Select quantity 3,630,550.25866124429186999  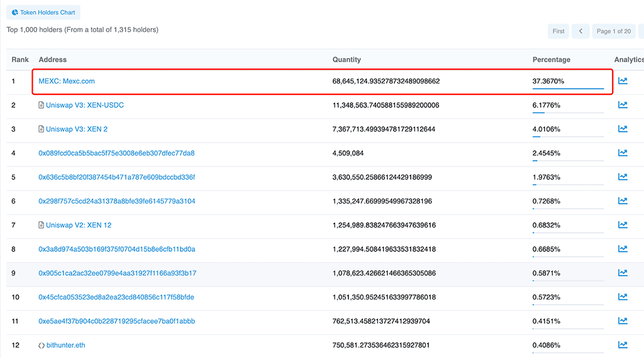382,177
